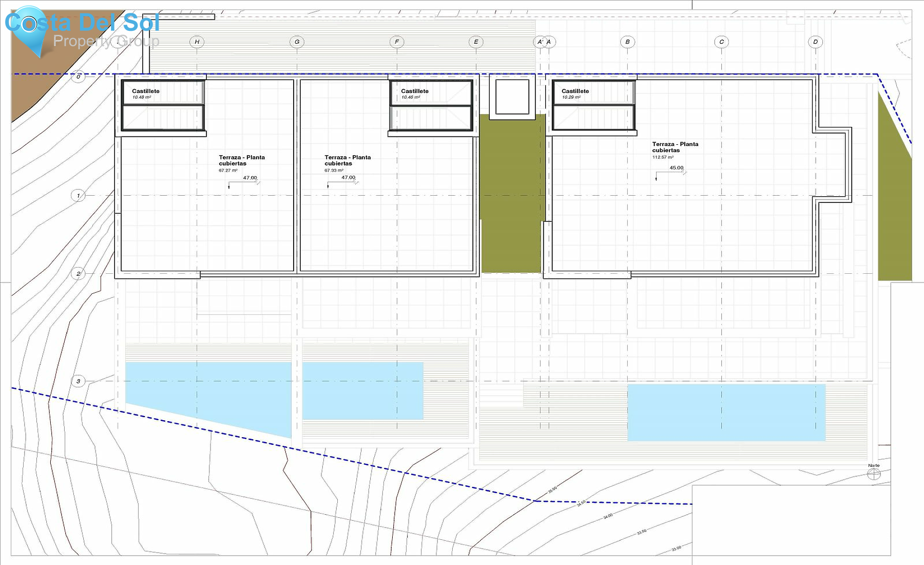The image size is (924, 565).
Task: Click column grid marker B
Action: point(627,42)
